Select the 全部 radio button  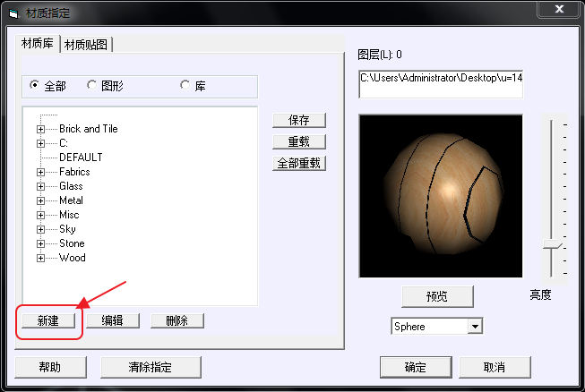pos(35,86)
